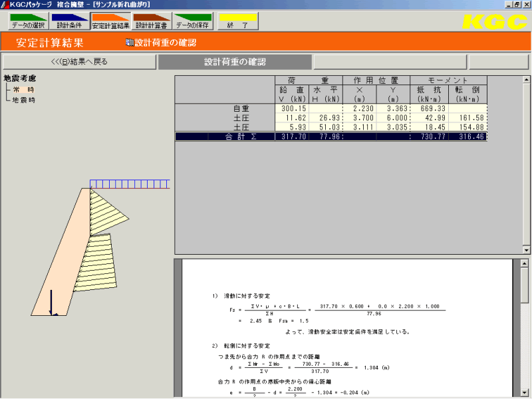
Task: Open the 設計計算書 toolbar button
Action: pos(152,22)
